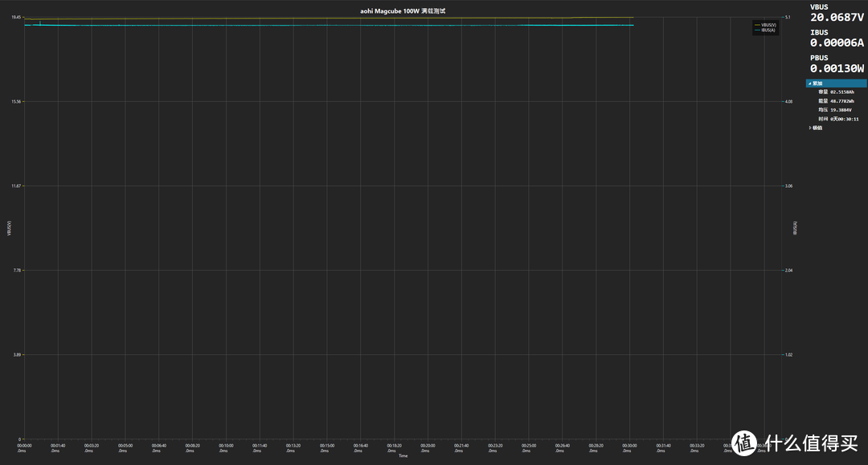The image size is (868, 465).
Task: Click the 4.08 tick on IBUS axis
Action: click(x=788, y=101)
